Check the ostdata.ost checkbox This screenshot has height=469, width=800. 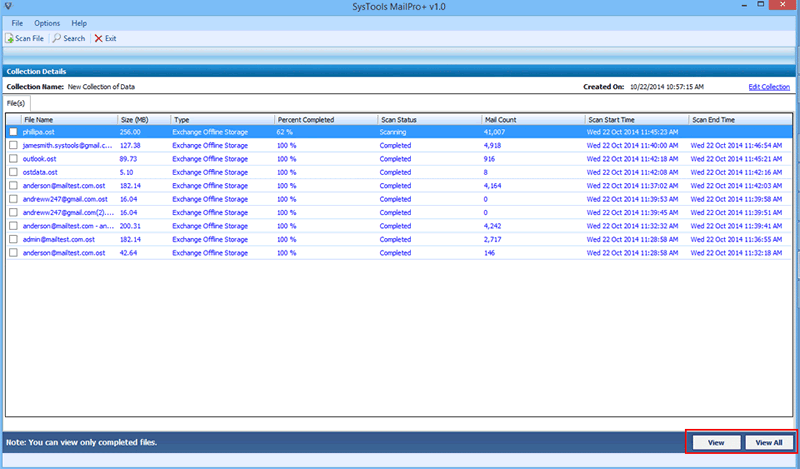pos(13,172)
